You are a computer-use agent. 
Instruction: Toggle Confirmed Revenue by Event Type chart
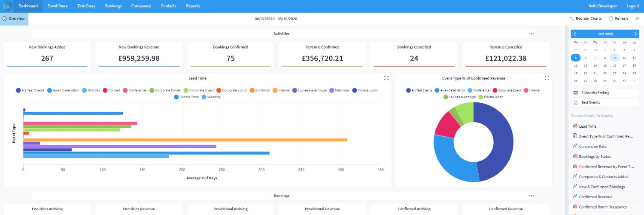(x=605, y=166)
